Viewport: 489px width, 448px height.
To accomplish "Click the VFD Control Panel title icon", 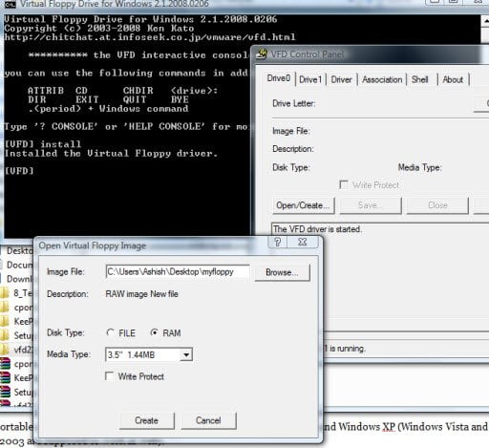I will click(262, 53).
